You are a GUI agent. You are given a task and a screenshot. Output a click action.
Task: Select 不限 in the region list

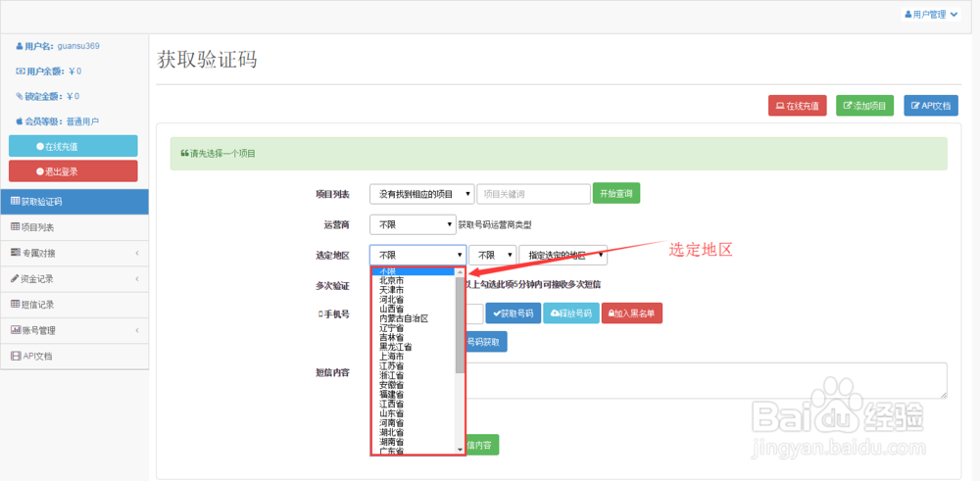[414, 271]
